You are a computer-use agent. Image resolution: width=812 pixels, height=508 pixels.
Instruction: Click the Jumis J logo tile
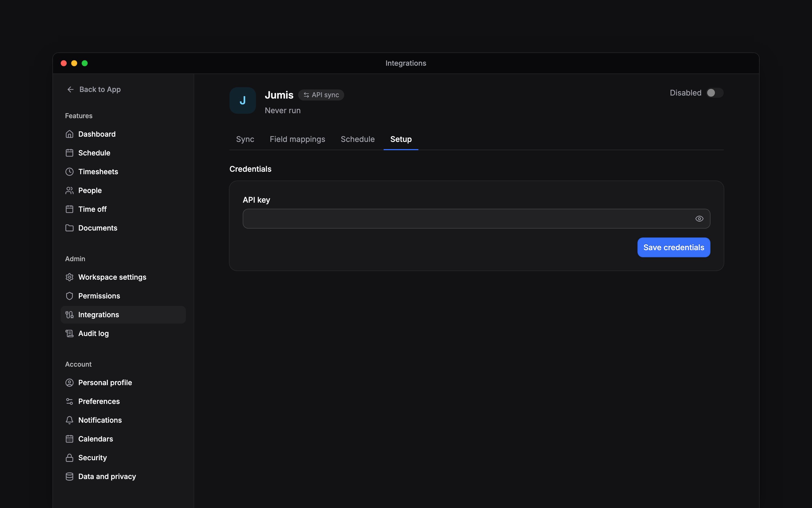[243, 100]
